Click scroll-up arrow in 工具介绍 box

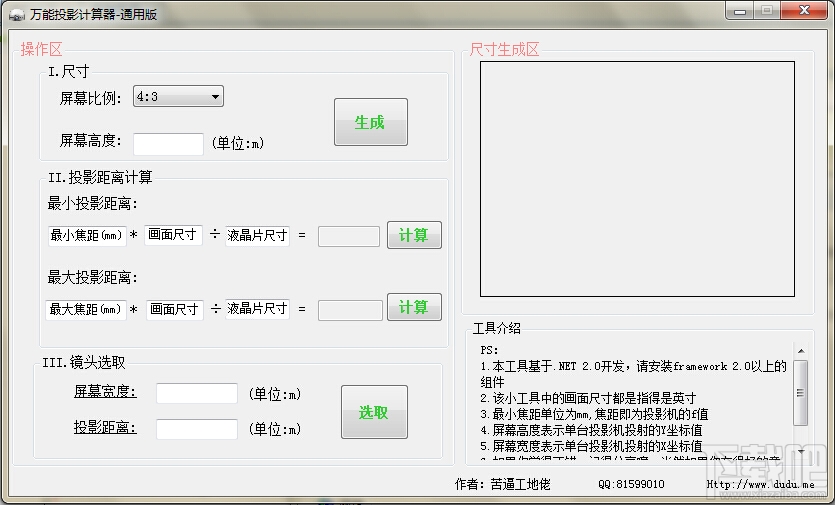coord(800,351)
